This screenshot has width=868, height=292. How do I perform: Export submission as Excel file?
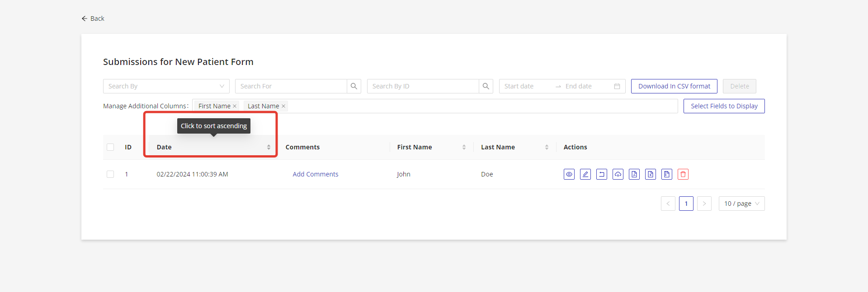click(650, 174)
